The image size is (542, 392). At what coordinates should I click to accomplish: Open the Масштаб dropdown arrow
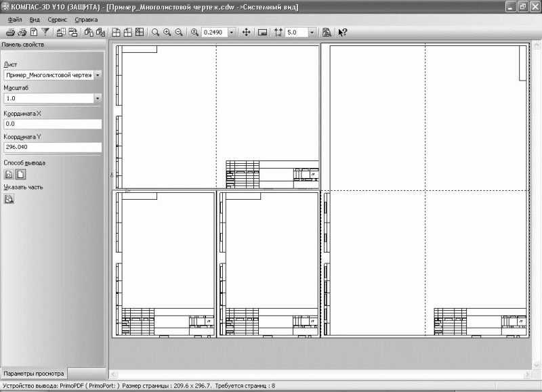98,98
